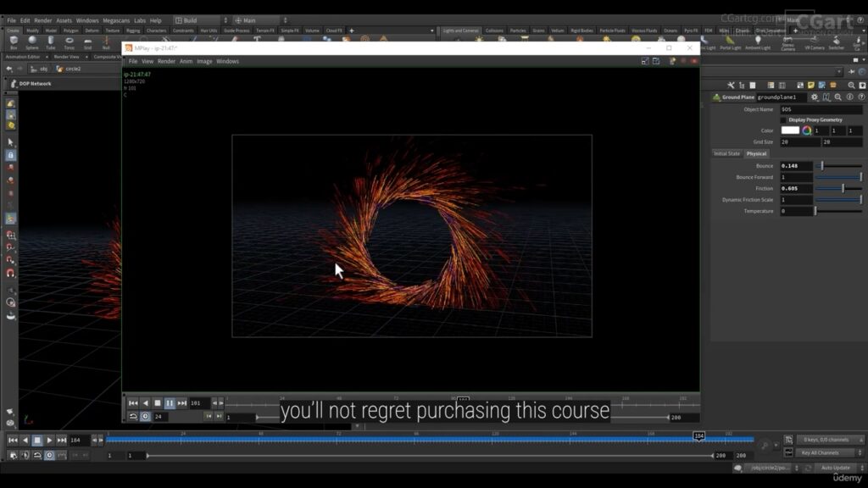This screenshot has width=868, height=488.
Task: Open the Render menu in Houdini menu bar
Action: pyautogui.click(x=42, y=20)
